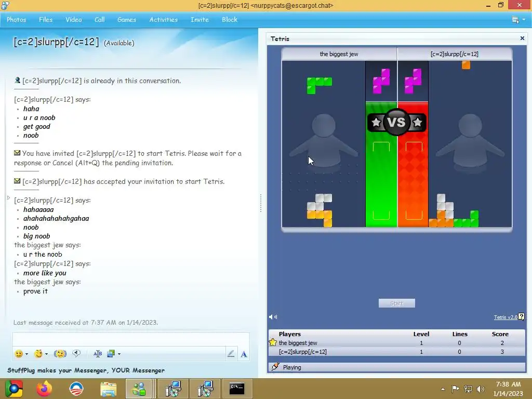Open the winks picker winking face icon

38,354
